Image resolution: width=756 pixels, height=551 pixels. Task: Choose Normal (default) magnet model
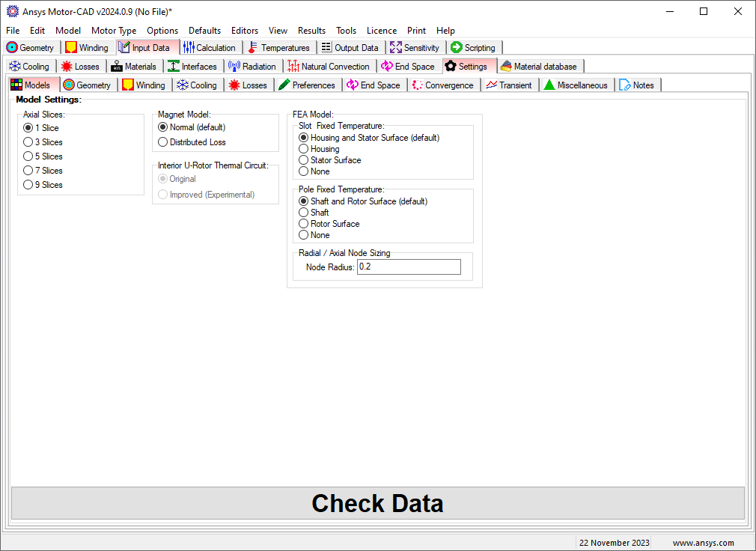(x=192, y=127)
